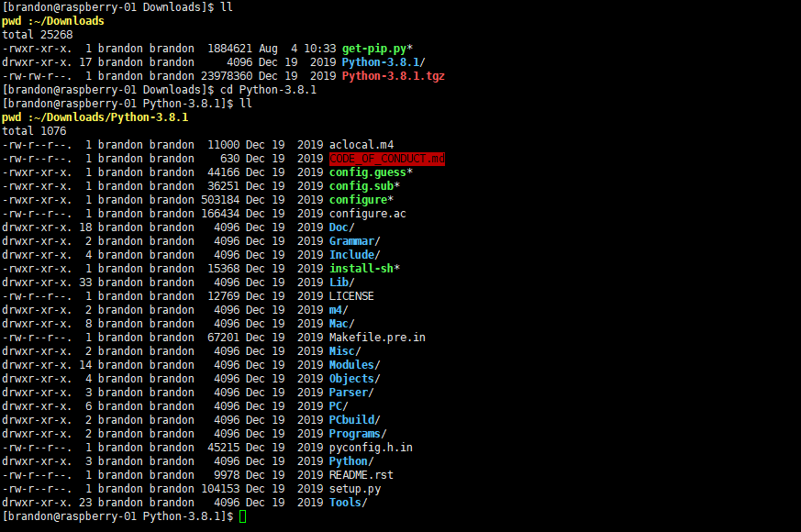This screenshot has width=801, height=532.
Task: Click the size 12769 of LICENSE
Action: [x=223, y=296]
